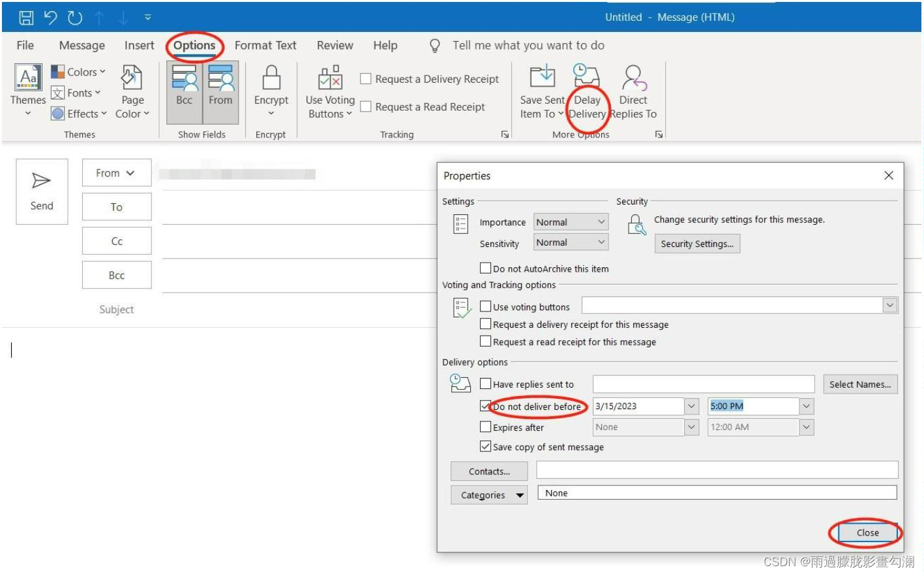Send the message
924x574 pixels.
pos(42,192)
